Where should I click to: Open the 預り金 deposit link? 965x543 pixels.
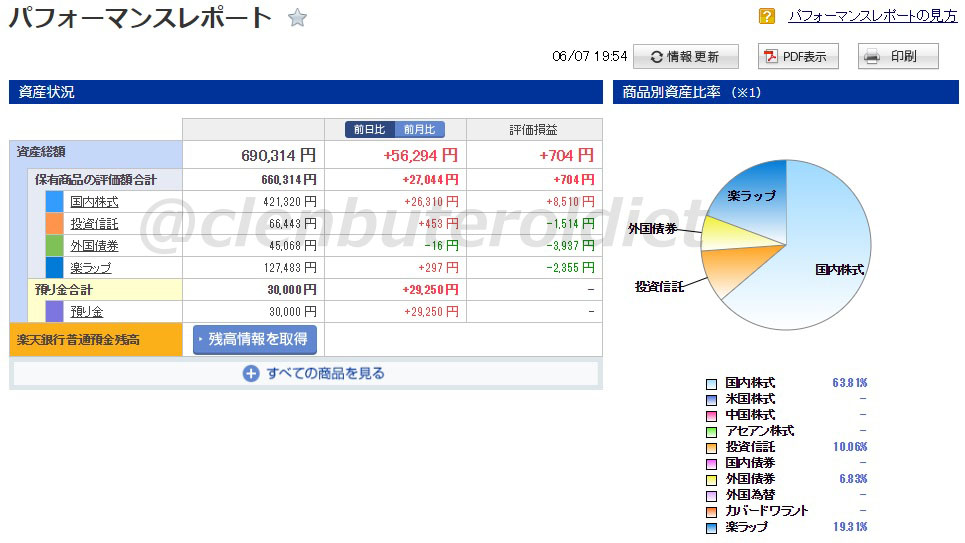pos(87,312)
